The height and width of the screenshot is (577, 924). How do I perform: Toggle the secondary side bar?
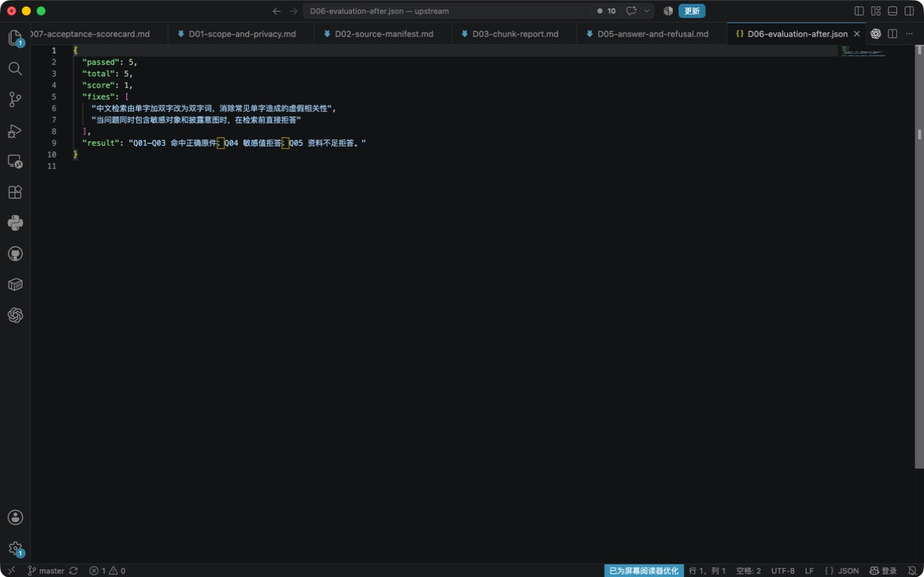click(x=909, y=11)
